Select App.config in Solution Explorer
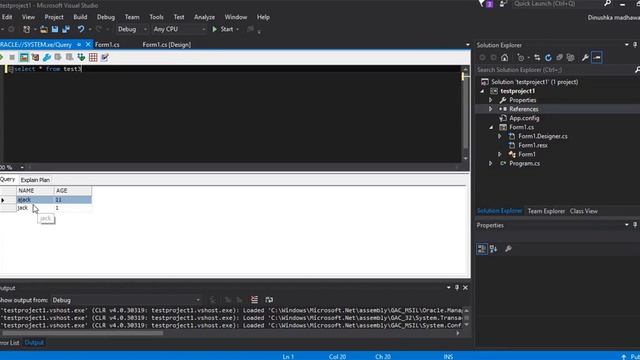 524,118
